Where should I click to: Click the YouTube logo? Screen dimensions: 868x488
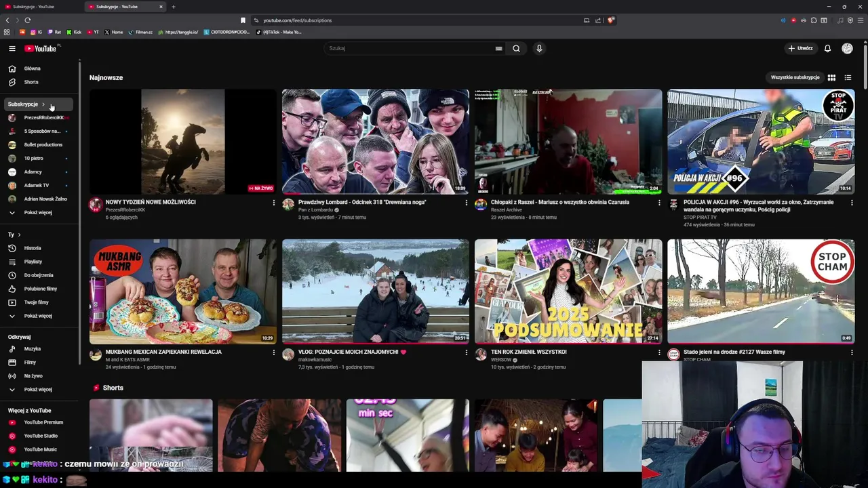click(x=41, y=48)
